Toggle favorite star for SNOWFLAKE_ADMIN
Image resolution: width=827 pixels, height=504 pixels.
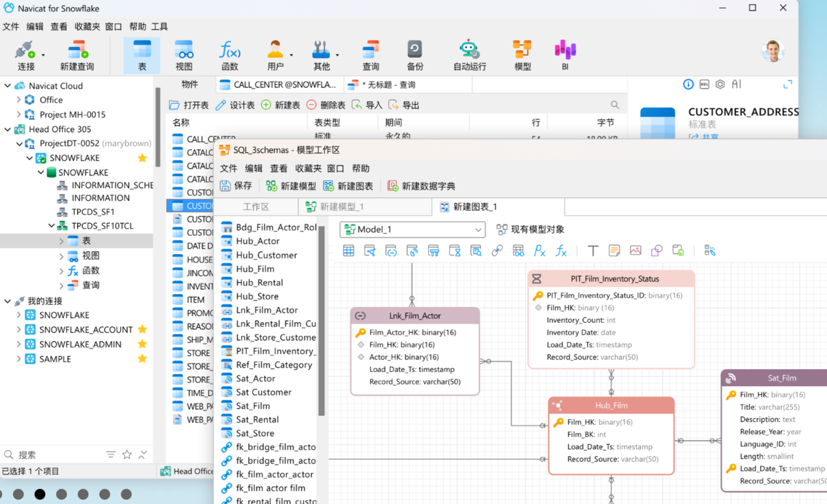(x=142, y=344)
